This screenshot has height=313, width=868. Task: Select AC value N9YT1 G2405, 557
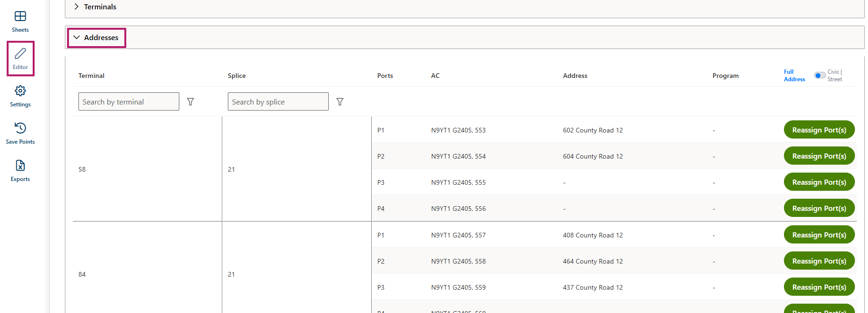coord(459,235)
